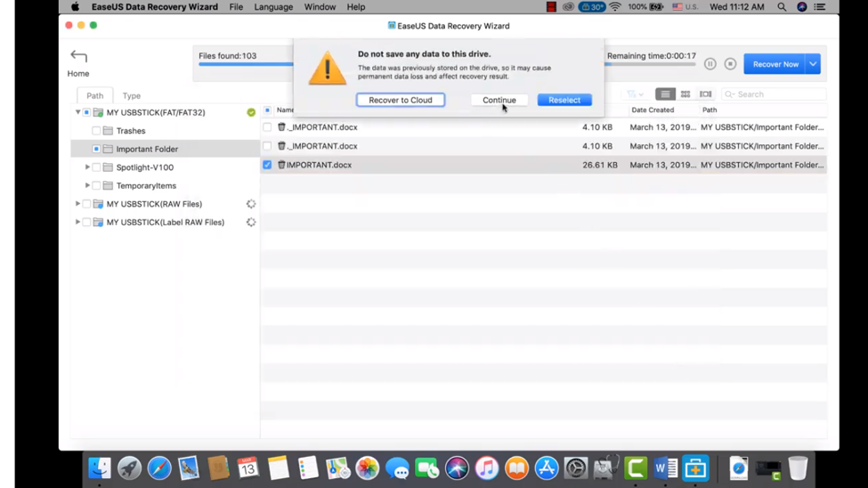Open the Recover Now dropdown arrow
868x488 pixels.
coord(813,64)
